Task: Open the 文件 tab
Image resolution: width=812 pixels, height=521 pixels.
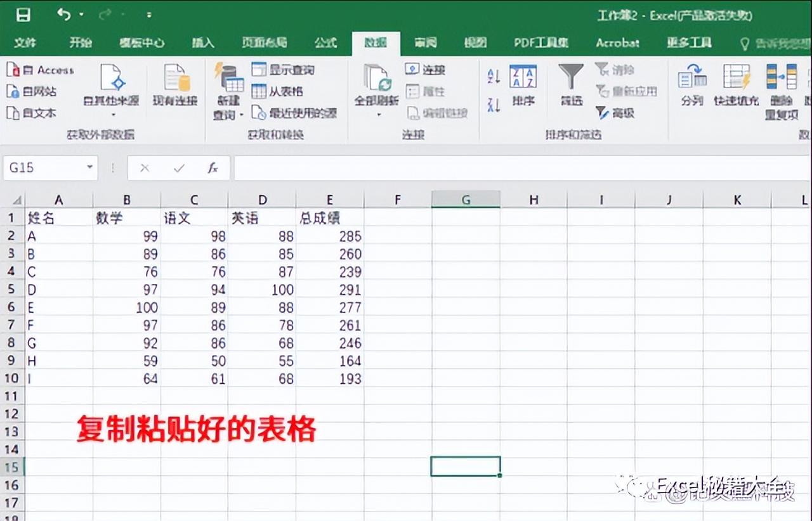Action: point(25,42)
